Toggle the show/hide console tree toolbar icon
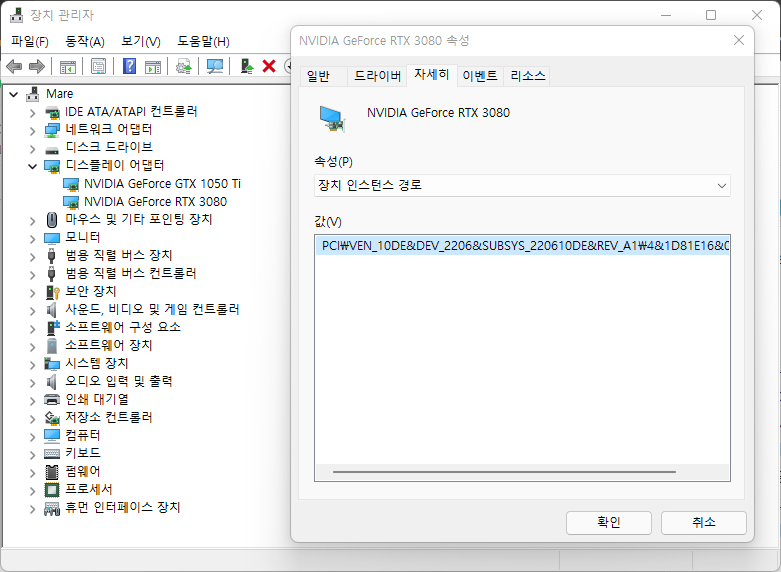Viewport: 781px width, 572px height. 67,66
